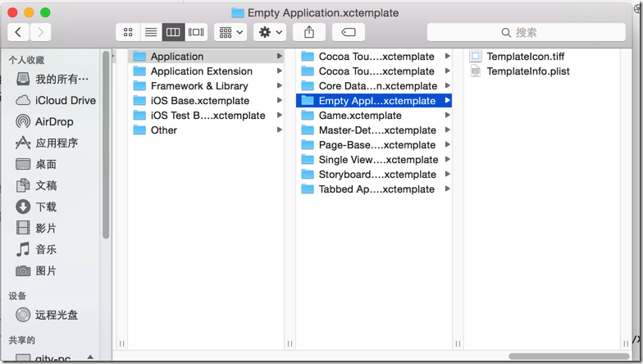Image resolution: width=643 pixels, height=364 pixels.
Task: Expand arrow of Framework & Library row
Action: (x=279, y=85)
